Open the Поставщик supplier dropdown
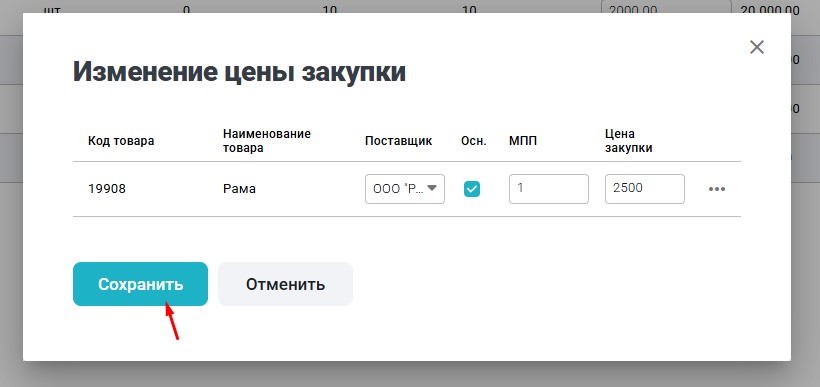820x387 pixels. 405,189
